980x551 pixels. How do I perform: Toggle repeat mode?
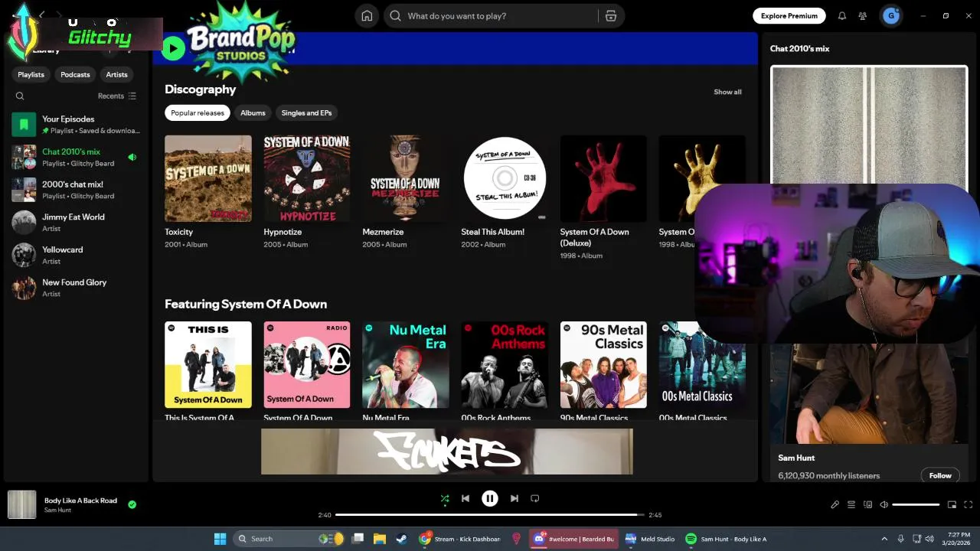pyautogui.click(x=535, y=498)
